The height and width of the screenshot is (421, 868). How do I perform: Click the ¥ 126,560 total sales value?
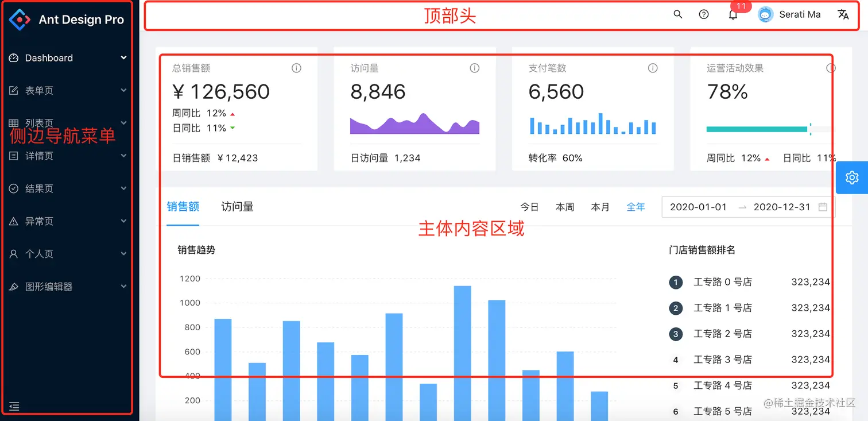pos(221,91)
